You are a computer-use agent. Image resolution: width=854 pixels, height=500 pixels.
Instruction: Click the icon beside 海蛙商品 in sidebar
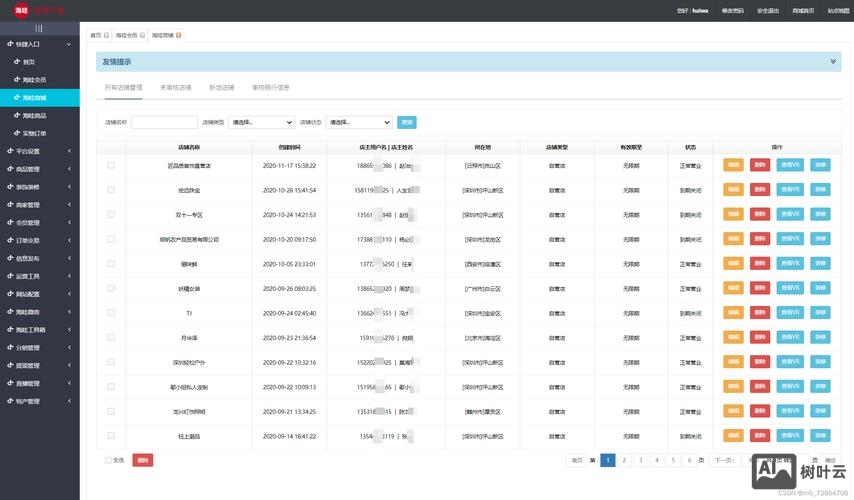pyautogui.click(x=16, y=116)
